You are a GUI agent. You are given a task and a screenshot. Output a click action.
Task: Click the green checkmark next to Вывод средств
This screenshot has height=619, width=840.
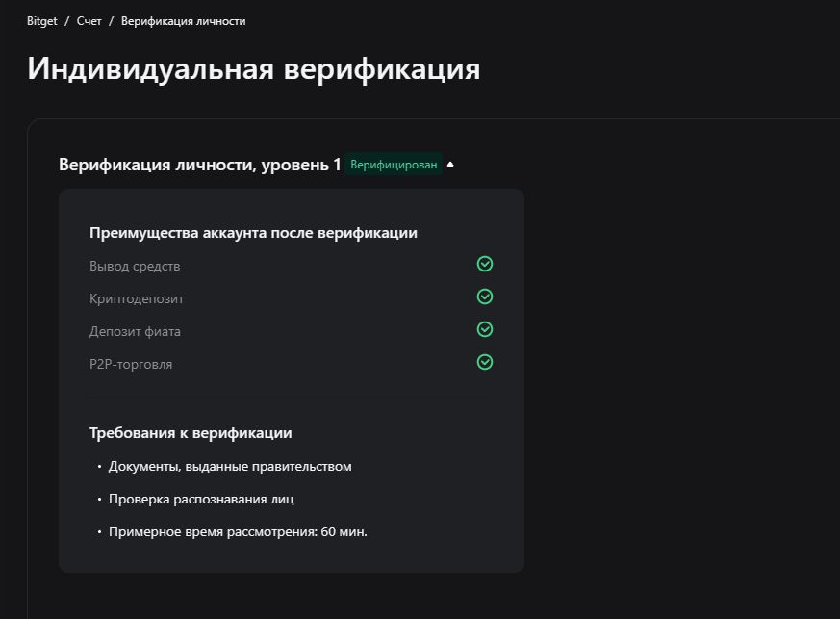coord(485,264)
